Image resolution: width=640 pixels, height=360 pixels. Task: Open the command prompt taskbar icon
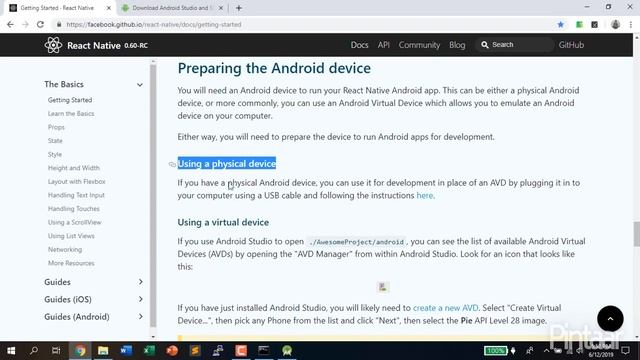coord(264,351)
